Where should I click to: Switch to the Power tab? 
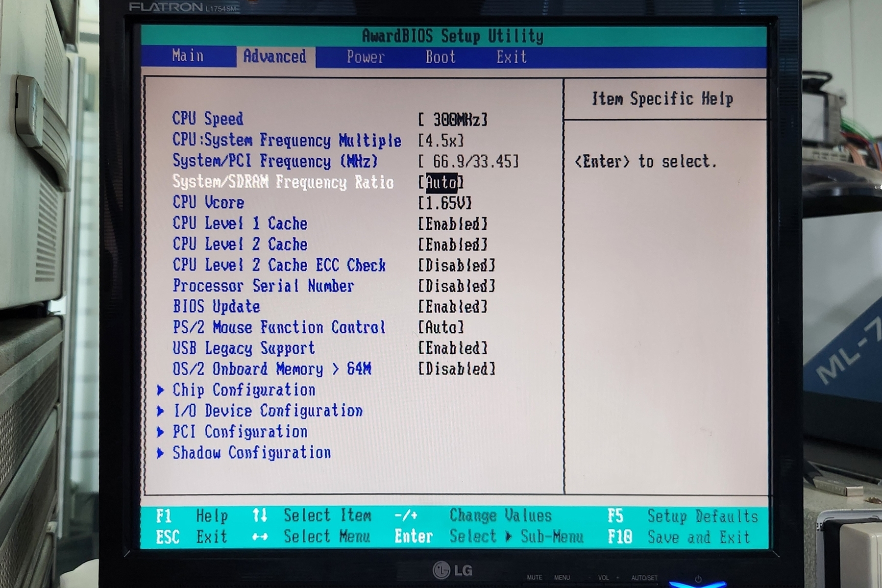(366, 57)
